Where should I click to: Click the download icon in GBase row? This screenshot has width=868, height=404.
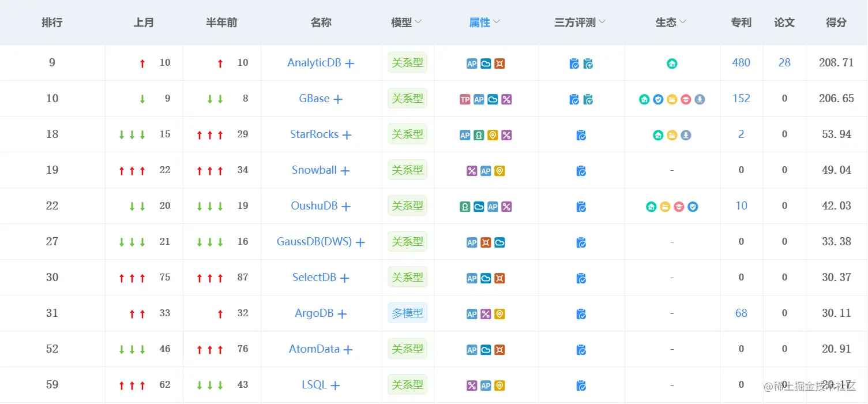coord(700,99)
